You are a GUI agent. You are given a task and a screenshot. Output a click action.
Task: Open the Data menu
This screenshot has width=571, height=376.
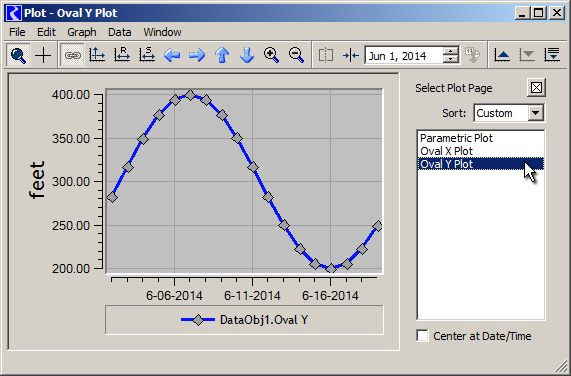(119, 32)
